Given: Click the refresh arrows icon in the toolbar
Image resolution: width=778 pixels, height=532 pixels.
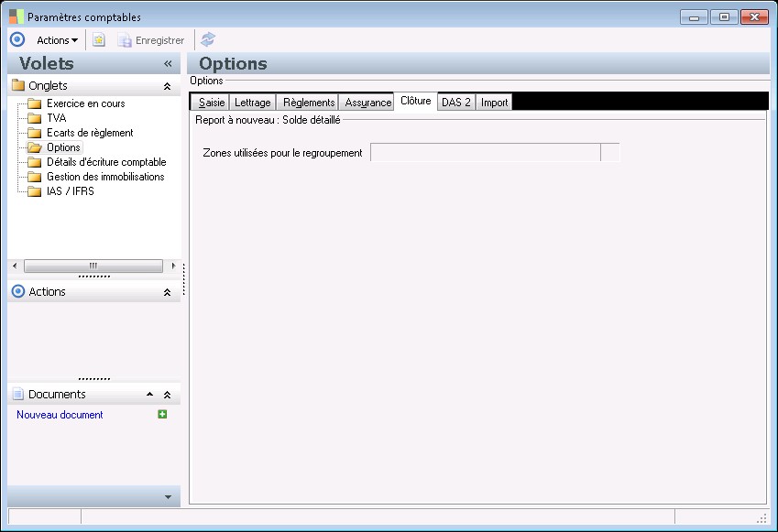Looking at the screenshot, I should point(208,39).
